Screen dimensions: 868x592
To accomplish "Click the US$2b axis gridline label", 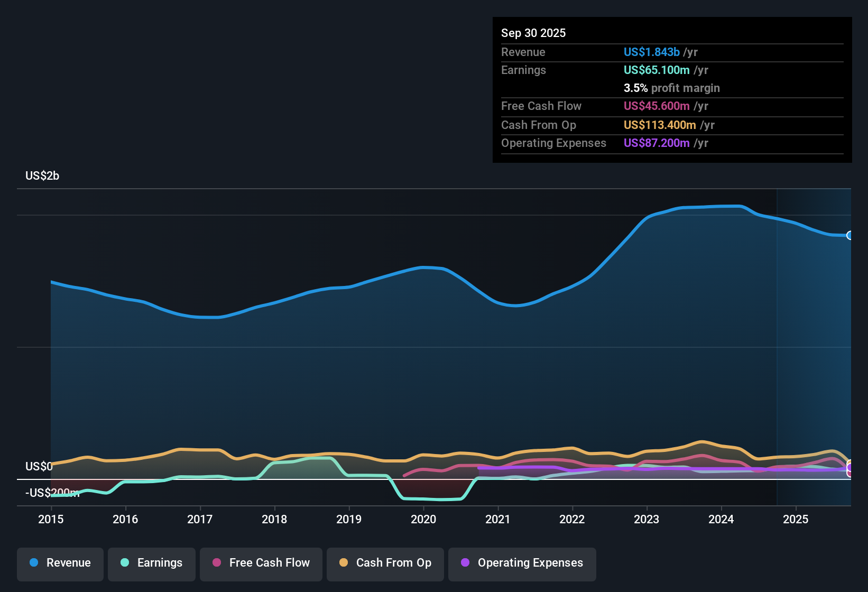I will click(42, 175).
